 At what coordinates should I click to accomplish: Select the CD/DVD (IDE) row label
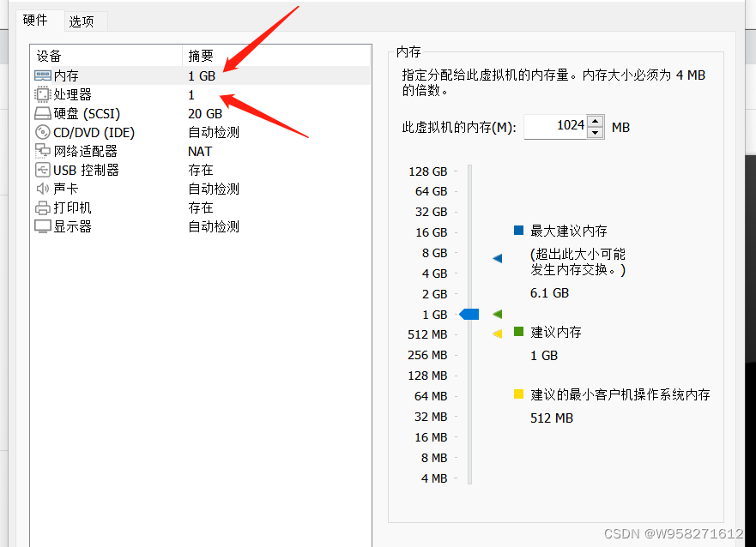coord(94,132)
